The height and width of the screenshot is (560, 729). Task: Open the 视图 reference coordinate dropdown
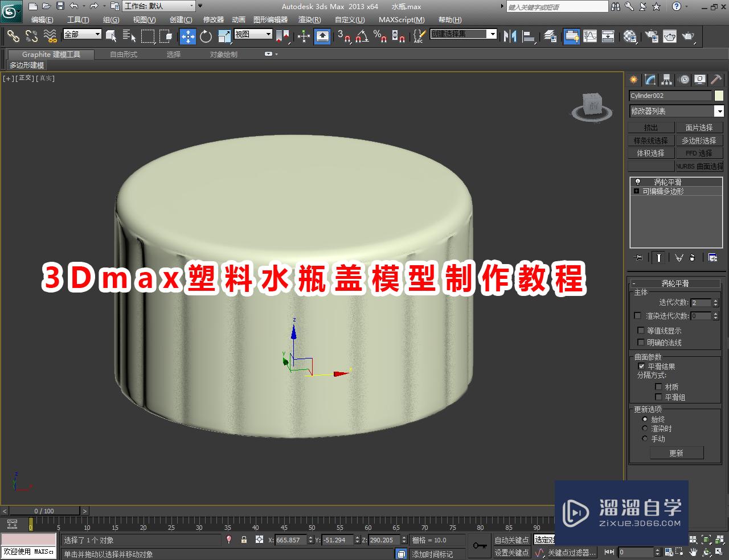point(253,34)
